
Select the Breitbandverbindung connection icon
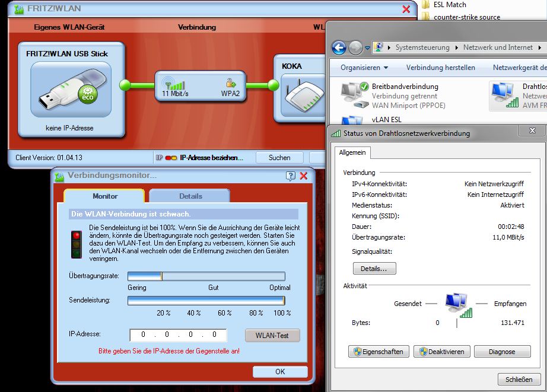(355, 95)
